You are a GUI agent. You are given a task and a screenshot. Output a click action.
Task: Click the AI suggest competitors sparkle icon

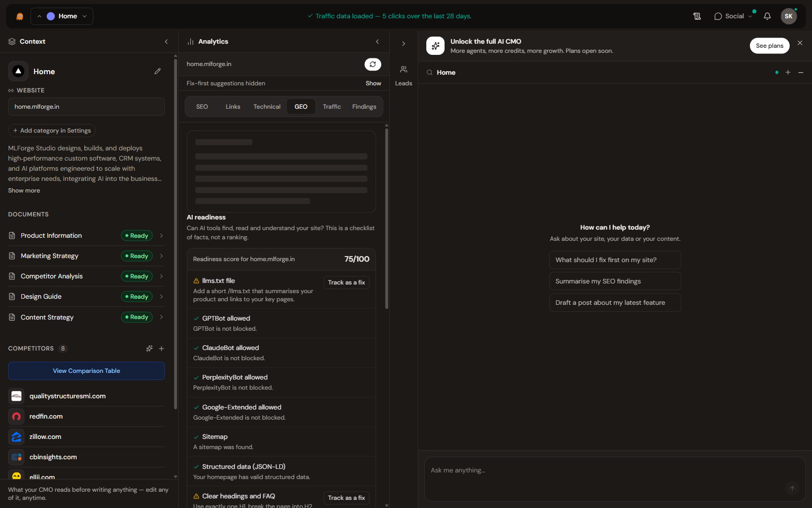(x=149, y=348)
